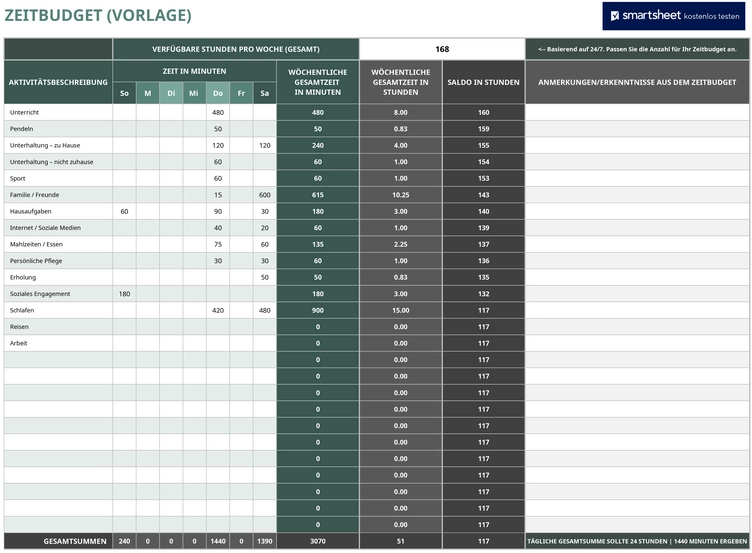Viewport: 752px width, 553px height.
Task: Click the Soziales Engagement 180 minutes cell
Action: tap(124, 294)
